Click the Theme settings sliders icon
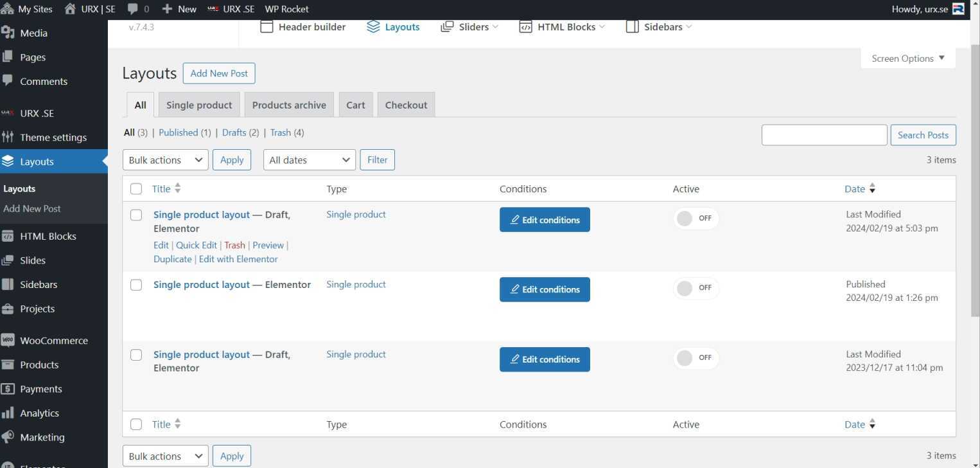This screenshot has width=980, height=468. [8, 137]
